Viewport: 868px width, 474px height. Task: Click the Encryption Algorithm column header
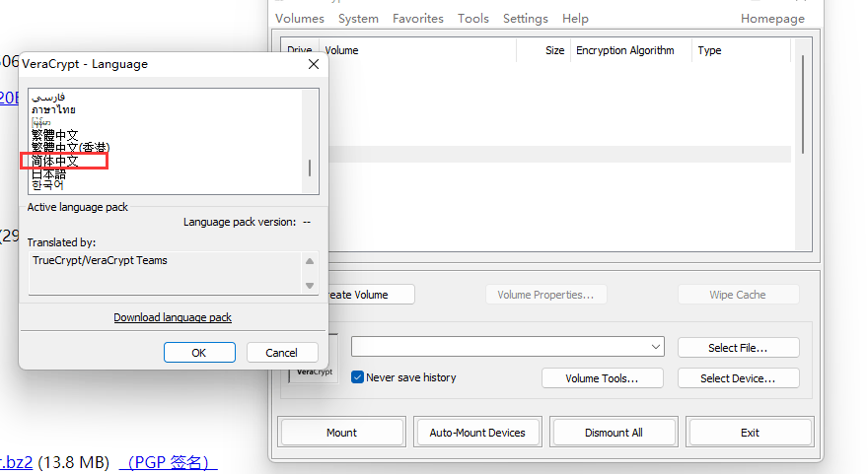(631, 50)
